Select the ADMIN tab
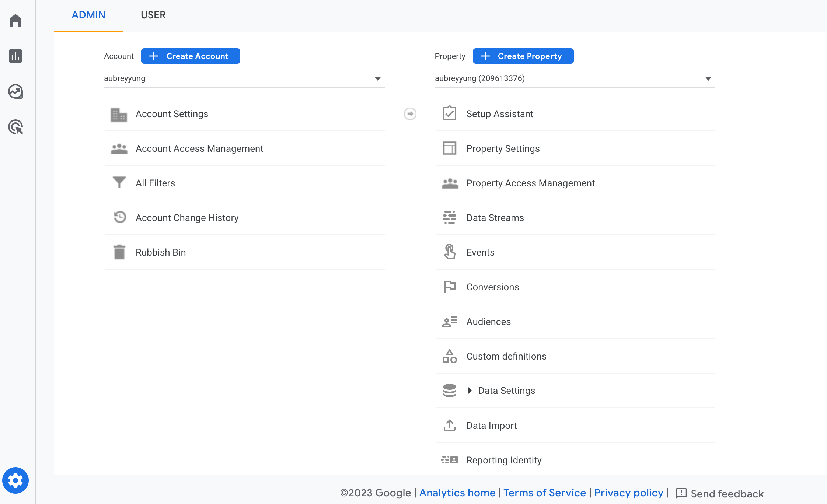Image resolution: width=827 pixels, height=504 pixels. point(88,15)
